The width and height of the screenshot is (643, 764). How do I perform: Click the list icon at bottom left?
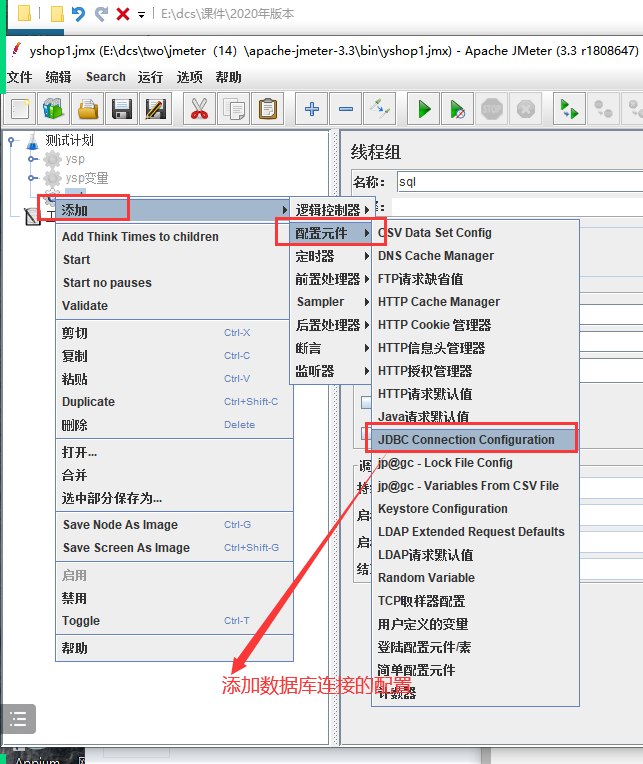tap(19, 719)
